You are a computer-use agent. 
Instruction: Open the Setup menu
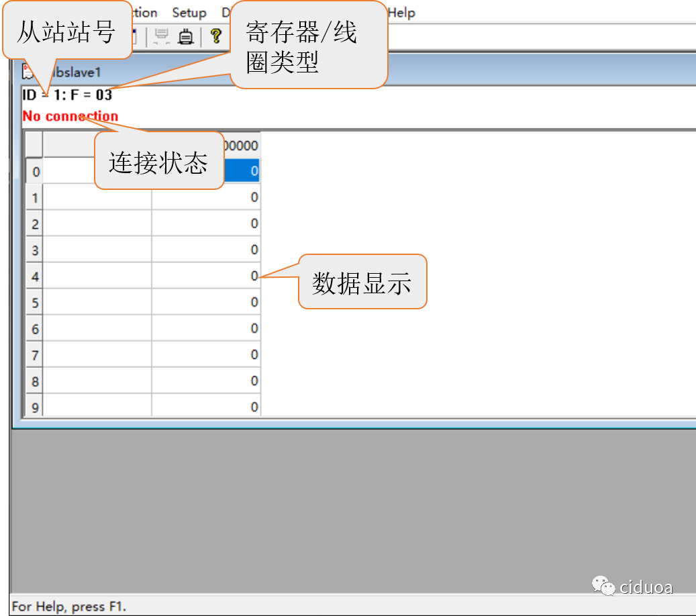[189, 13]
